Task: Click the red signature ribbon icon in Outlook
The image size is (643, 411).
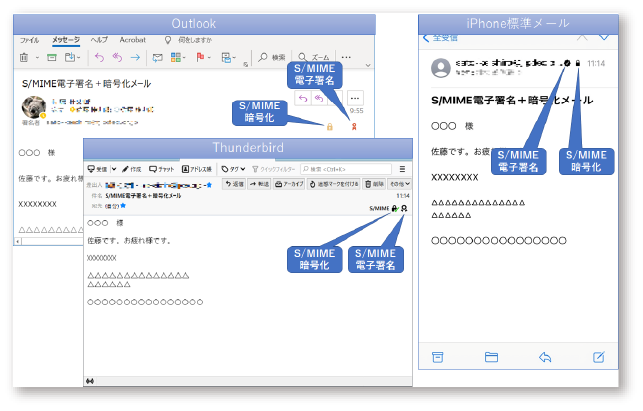Action: point(354,127)
